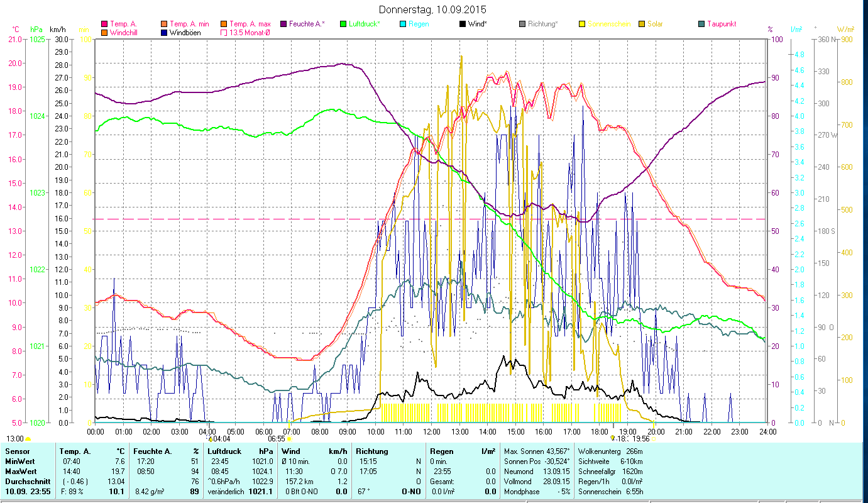Click the bold O-NO direction value
Viewport: 868px width, 503px height.
pyautogui.click(x=412, y=492)
